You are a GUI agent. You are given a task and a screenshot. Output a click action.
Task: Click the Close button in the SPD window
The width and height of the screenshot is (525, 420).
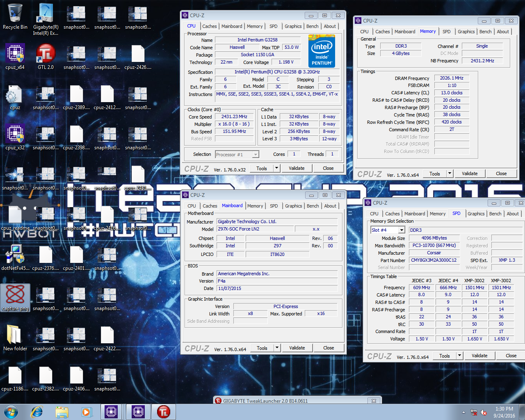tap(511, 356)
